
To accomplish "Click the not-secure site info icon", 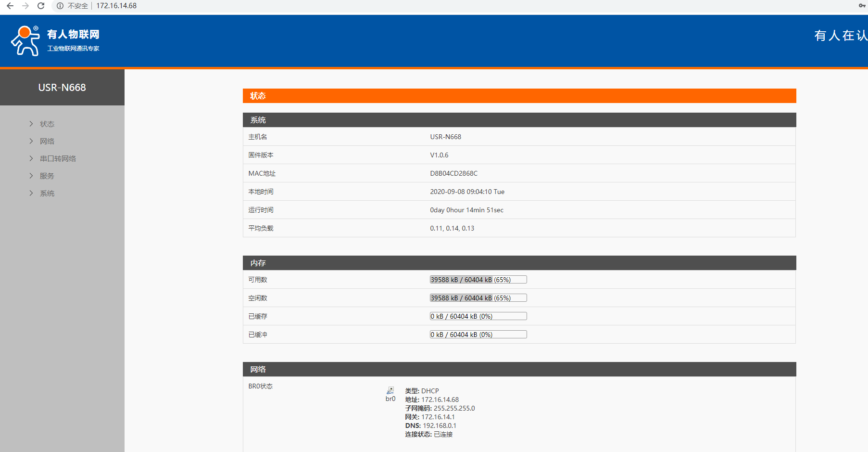I will [x=60, y=6].
